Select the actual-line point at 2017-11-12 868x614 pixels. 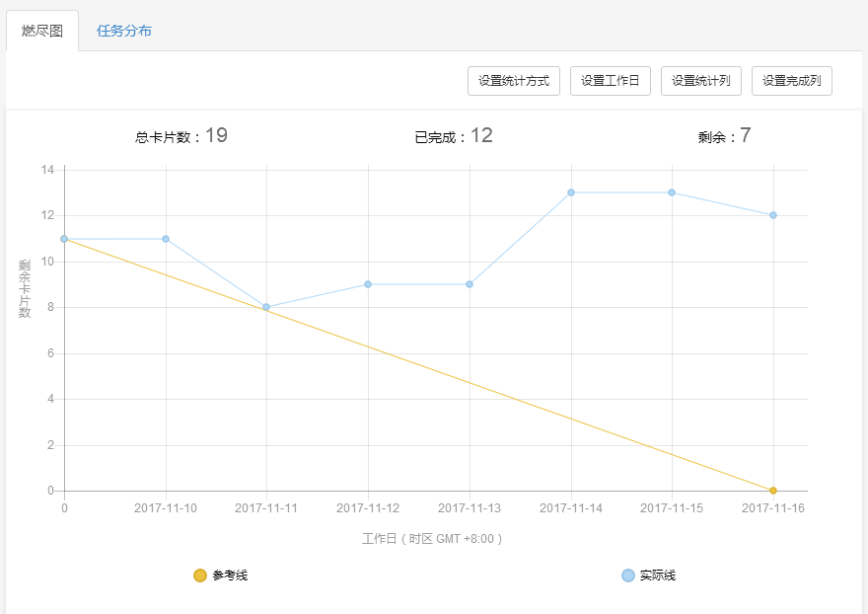point(368,284)
